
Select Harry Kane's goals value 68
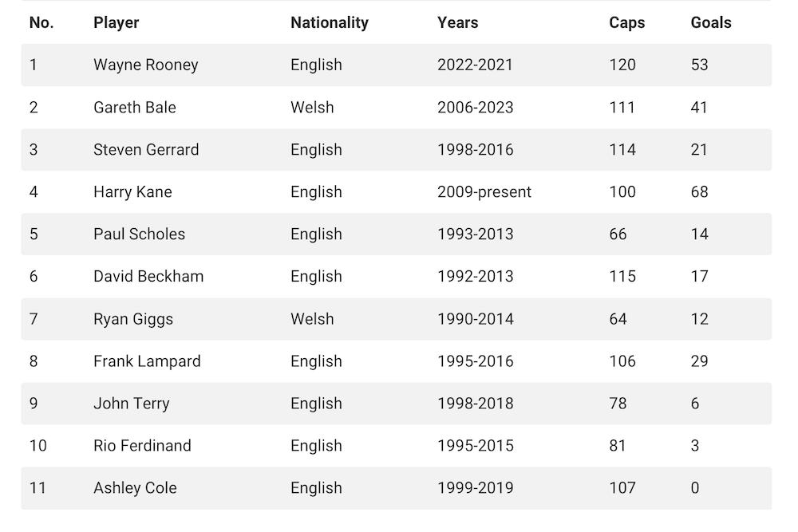(699, 192)
